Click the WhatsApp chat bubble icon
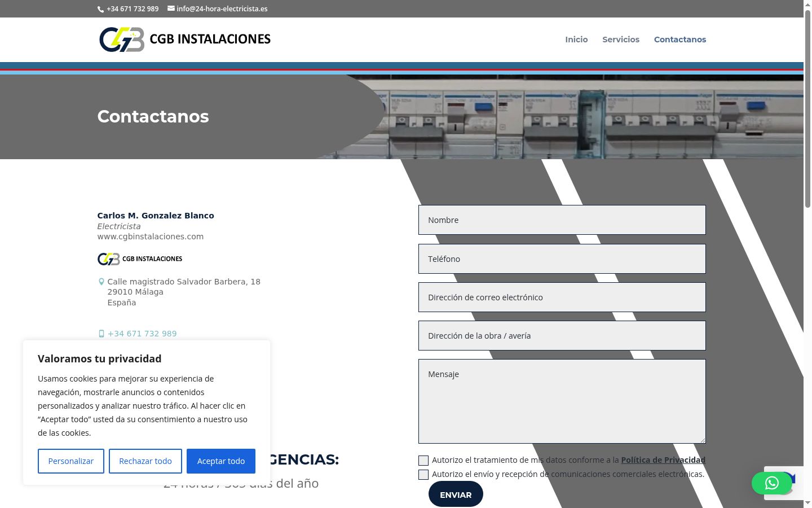Viewport: 812px width, 508px height. [772, 483]
